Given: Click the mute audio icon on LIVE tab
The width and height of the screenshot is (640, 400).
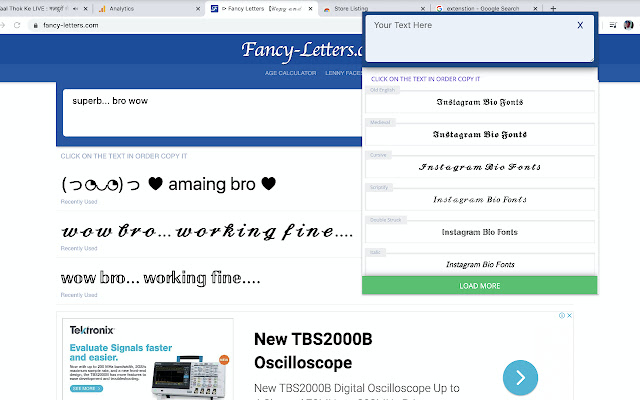Looking at the screenshot, I should pos(76,9).
